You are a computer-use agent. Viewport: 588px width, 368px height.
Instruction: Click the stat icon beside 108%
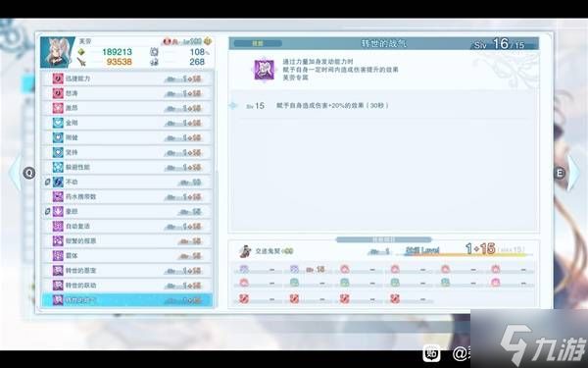click(154, 52)
